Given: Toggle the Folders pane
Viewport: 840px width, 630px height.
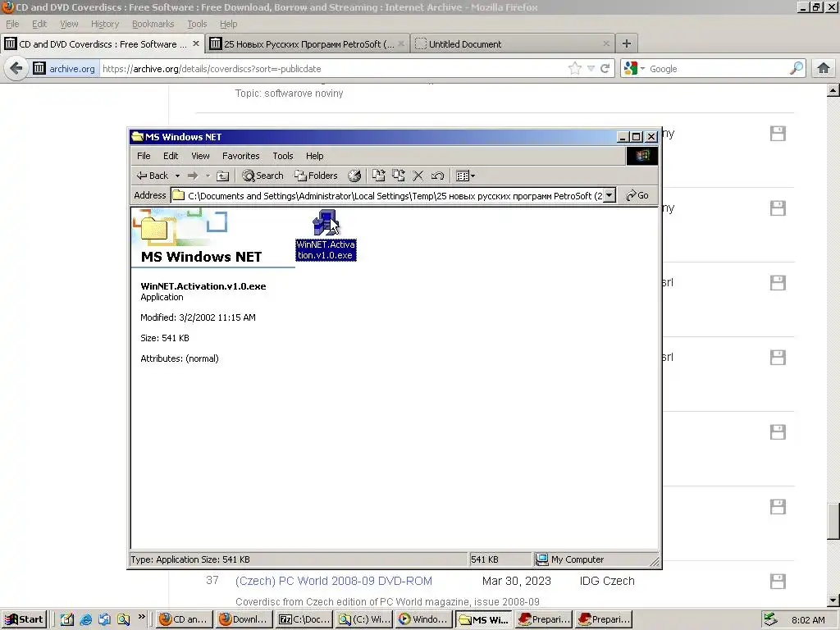Looking at the screenshot, I should pyautogui.click(x=316, y=176).
